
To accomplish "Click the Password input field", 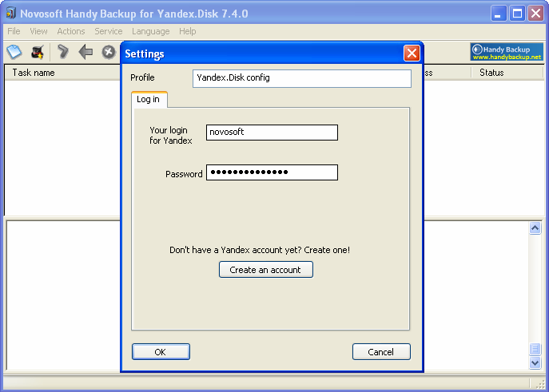I will click(272, 172).
